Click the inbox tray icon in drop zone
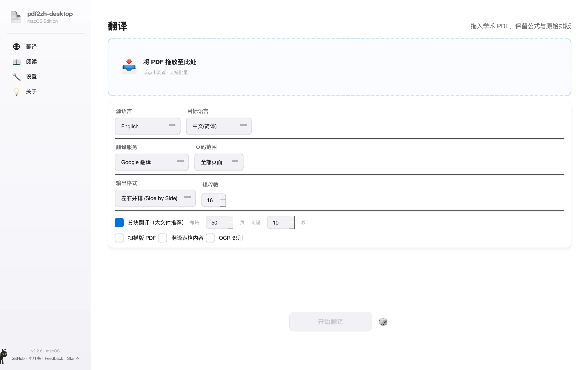Screen dimensions: 588x370 pyautogui.click(x=129, y=66)
